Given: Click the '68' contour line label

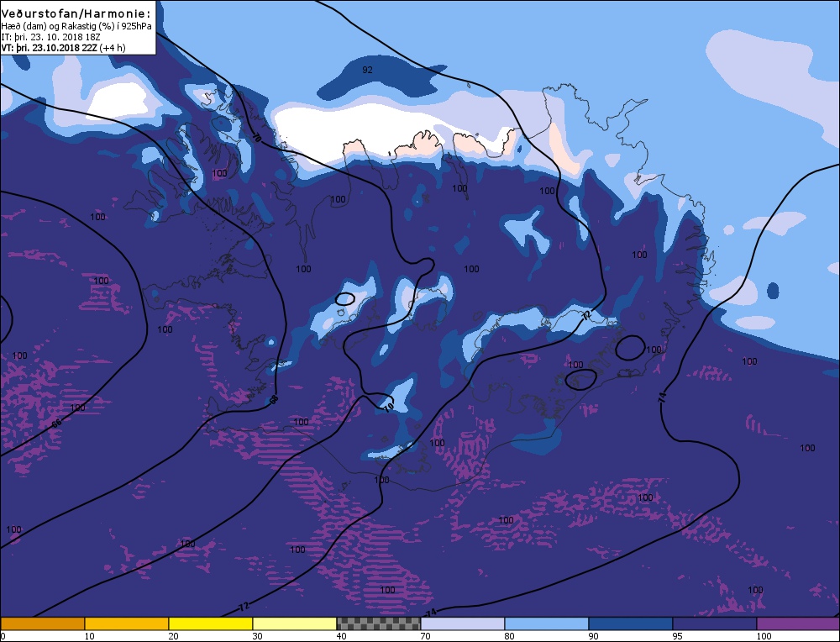Looking at the screenshot, I should pos(274,399).
